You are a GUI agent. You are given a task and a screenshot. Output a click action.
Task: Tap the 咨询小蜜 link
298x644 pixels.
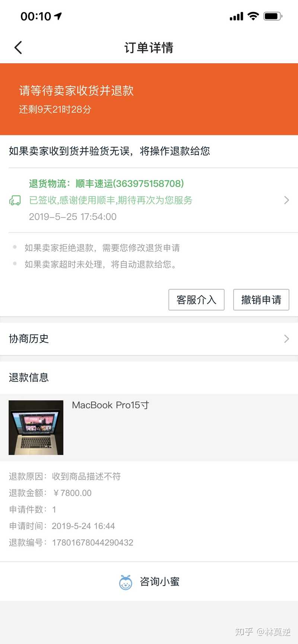click(149, 581)
